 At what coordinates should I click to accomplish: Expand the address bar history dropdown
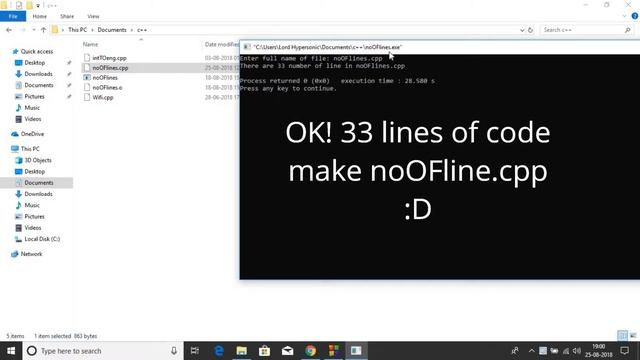pyautogui.click(x=522, y=30)
